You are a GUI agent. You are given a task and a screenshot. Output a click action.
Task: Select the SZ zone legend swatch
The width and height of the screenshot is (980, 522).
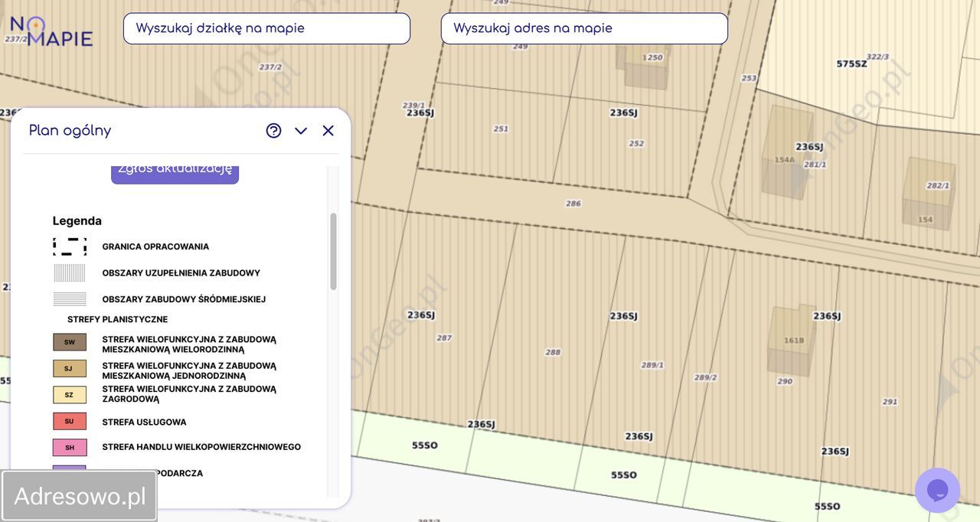70,395
